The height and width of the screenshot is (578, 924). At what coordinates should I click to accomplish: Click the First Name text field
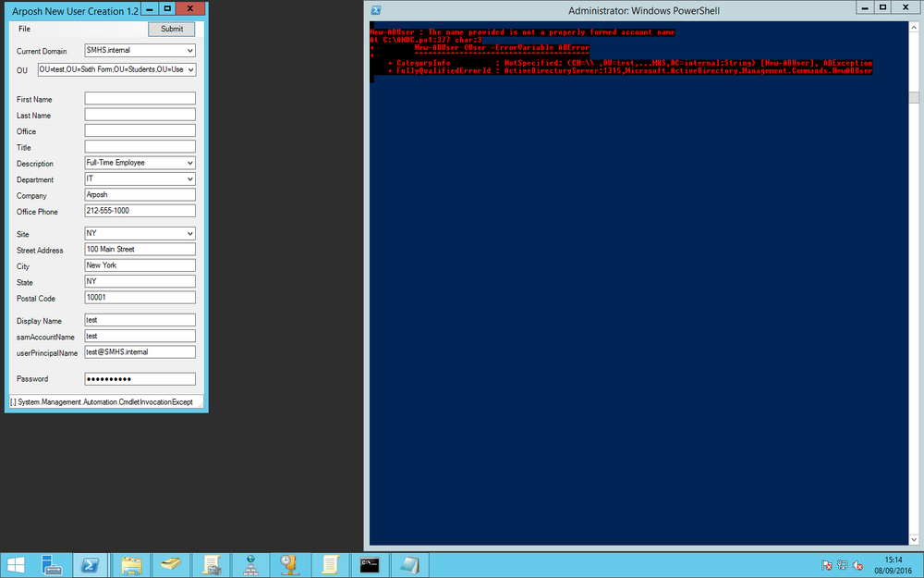point(140,99)
